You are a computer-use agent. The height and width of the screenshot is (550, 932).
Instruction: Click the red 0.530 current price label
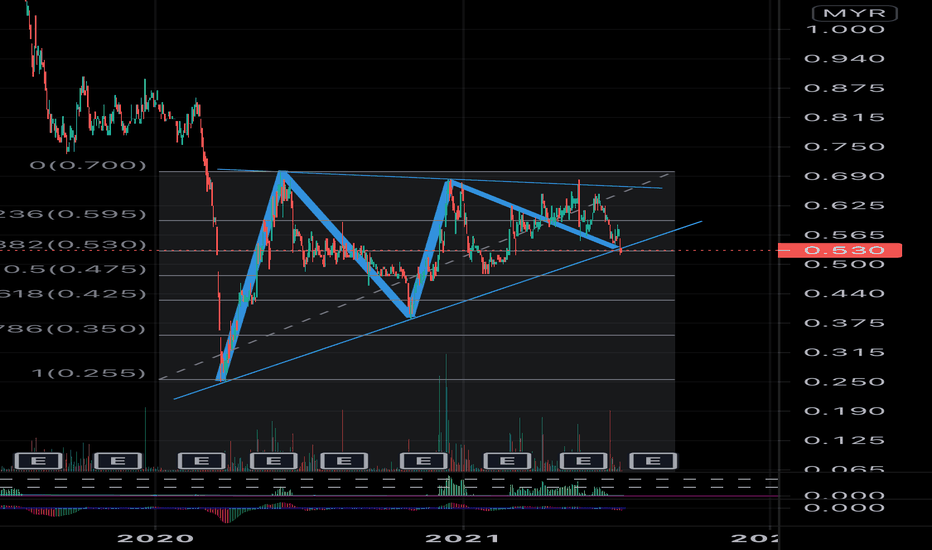tap(840, 250)
